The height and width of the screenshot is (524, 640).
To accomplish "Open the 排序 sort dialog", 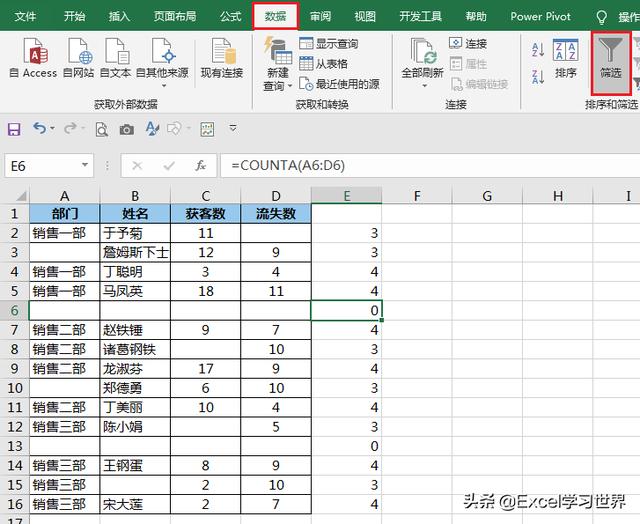I will (565, 58).
